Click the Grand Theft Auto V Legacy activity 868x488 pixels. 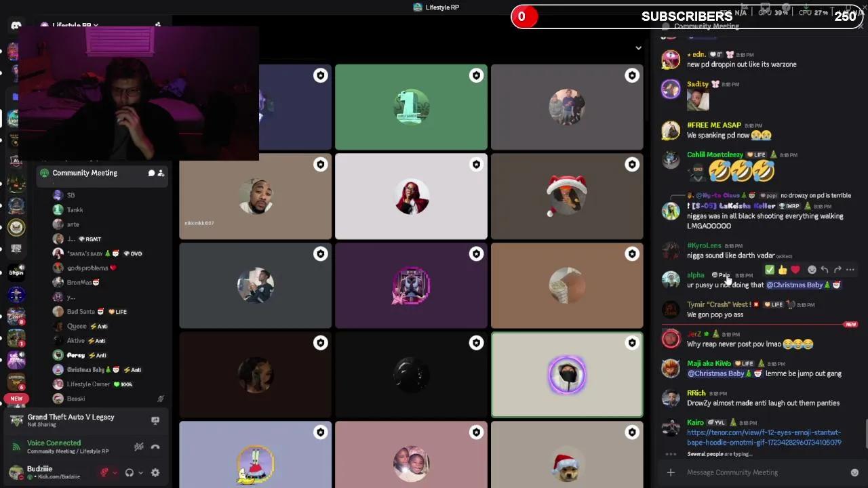point(71,418)
